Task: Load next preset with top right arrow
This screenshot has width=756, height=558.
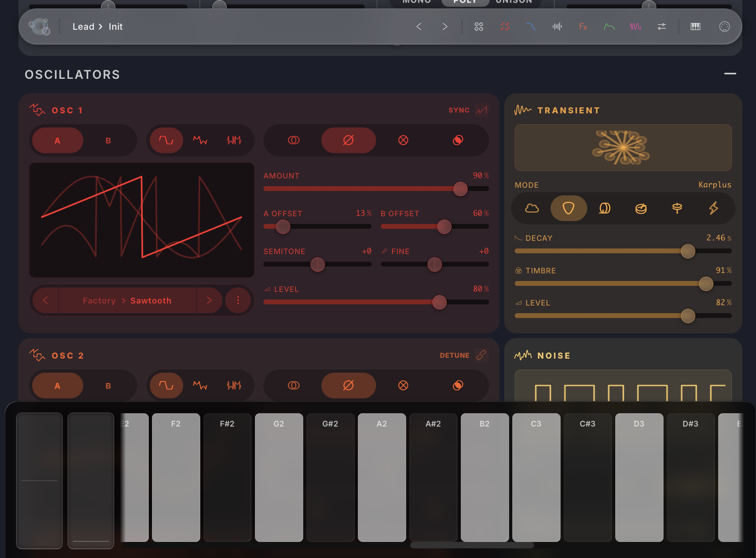Action: tap(445, 27)
